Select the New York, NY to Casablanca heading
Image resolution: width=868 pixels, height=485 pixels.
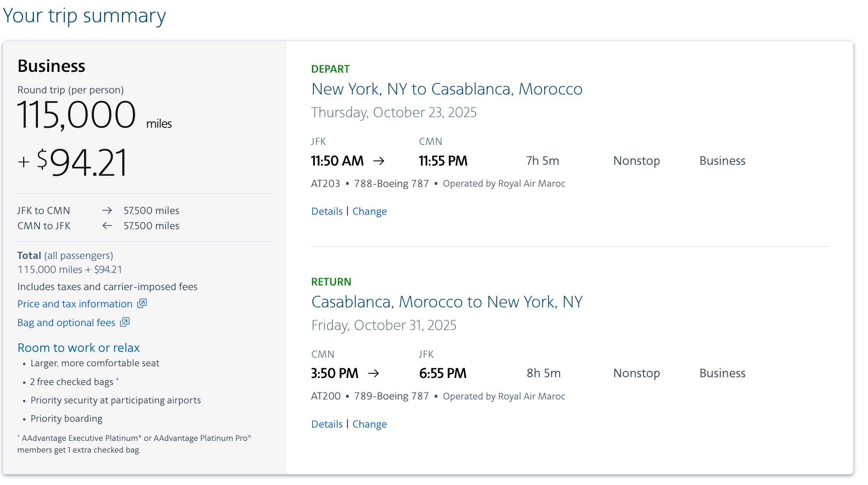[x=447, y=89]
